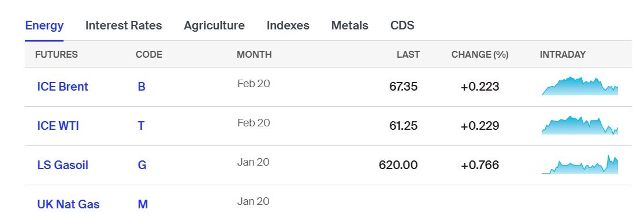Switch to the Interest Rates tab
The image size is (644, 217).
[x=124, y=25]
